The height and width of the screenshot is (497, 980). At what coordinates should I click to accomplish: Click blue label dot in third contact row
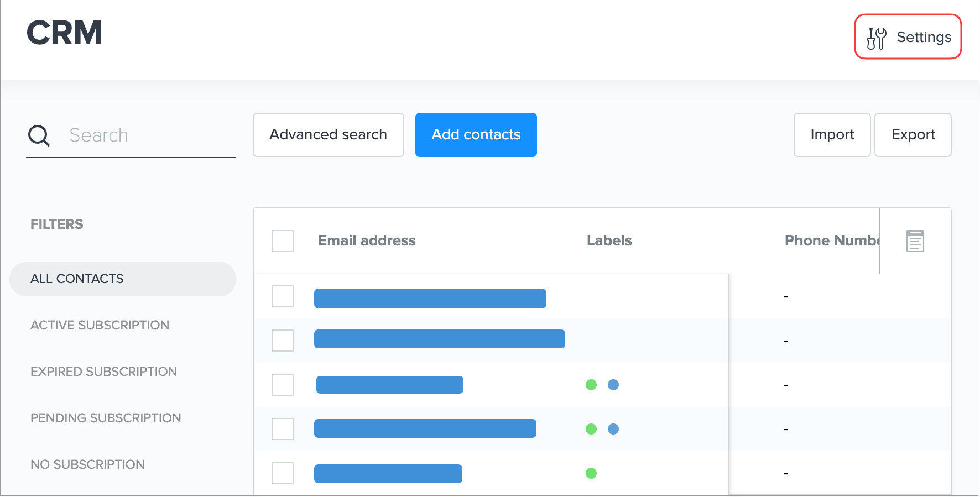tap(613, 385)
